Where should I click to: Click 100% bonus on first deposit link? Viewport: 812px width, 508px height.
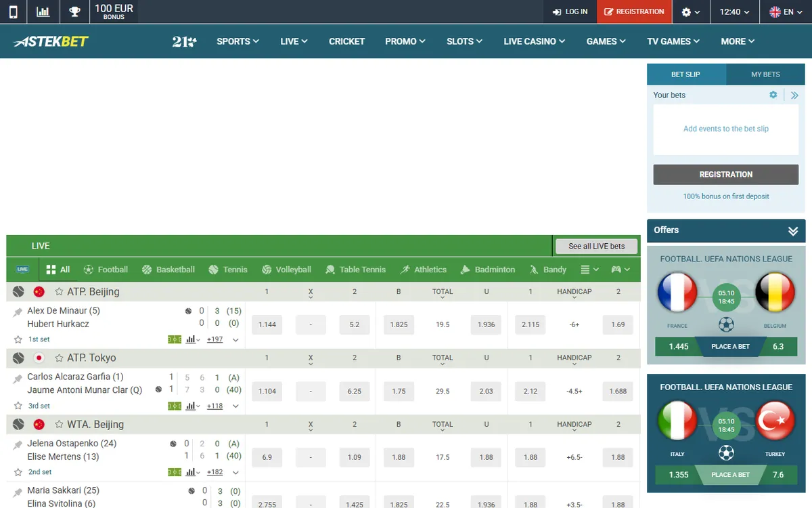click(x=726, y=196)
